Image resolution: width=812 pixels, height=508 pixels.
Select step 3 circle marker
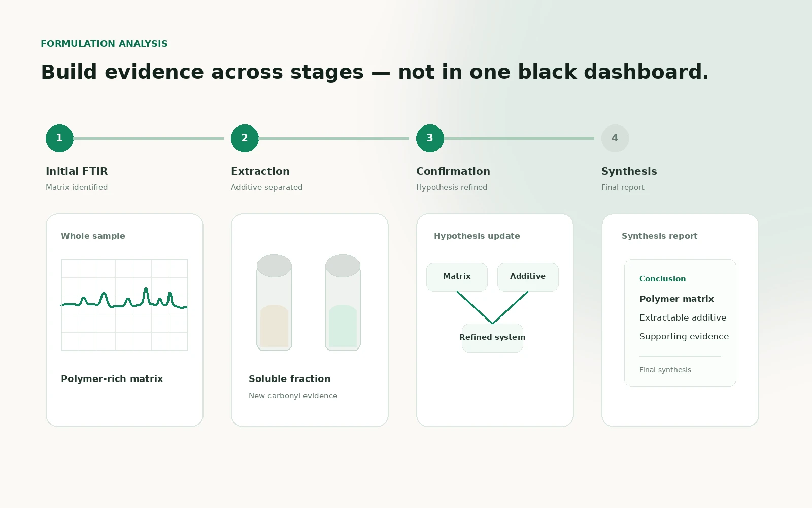pyautogui.click(x=430, y=138)
